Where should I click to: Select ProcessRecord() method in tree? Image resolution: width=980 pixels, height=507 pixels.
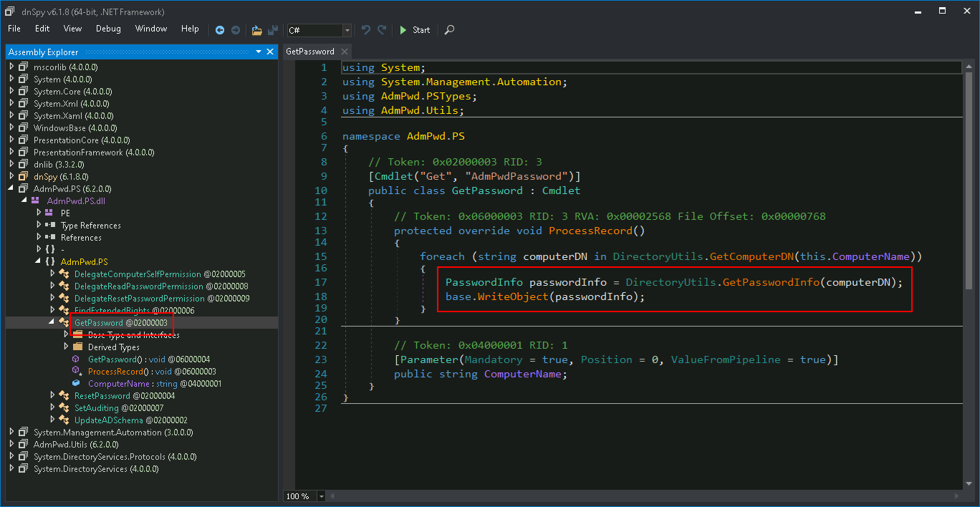[x=115, y=371]
